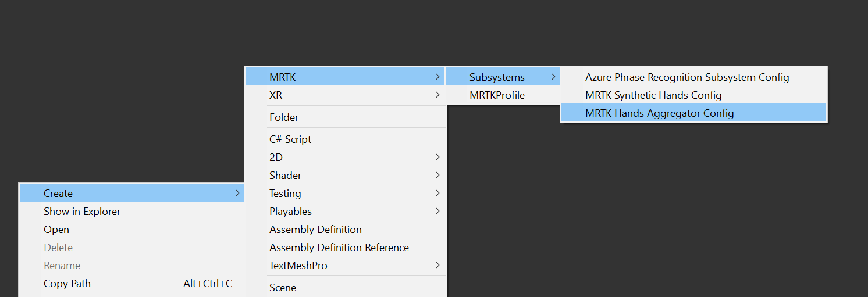Click the arrow next to Testing
Viewport: 868px width, 297px height.
(437, 193)
